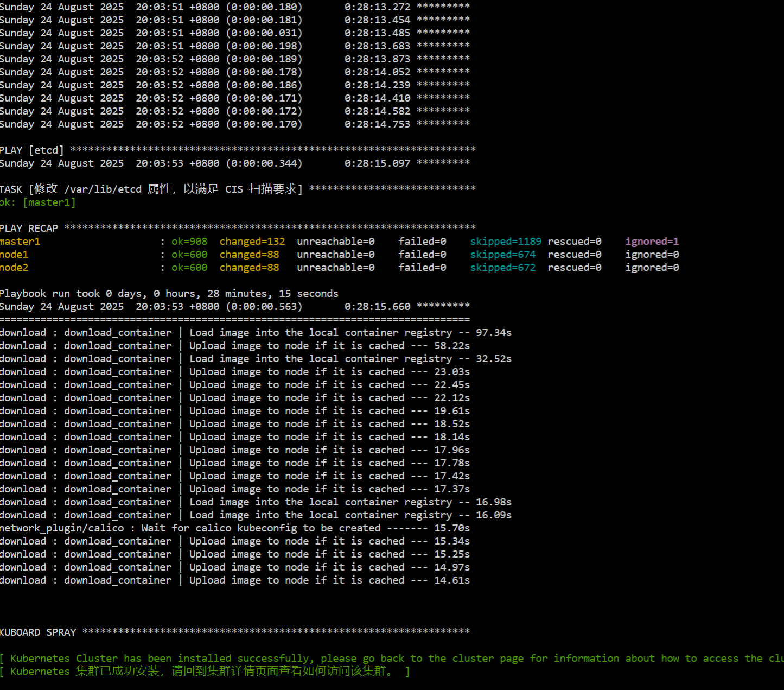Click the ok=908 value for master1
Screen dimensions: 784x690
(x=189, y=242)
